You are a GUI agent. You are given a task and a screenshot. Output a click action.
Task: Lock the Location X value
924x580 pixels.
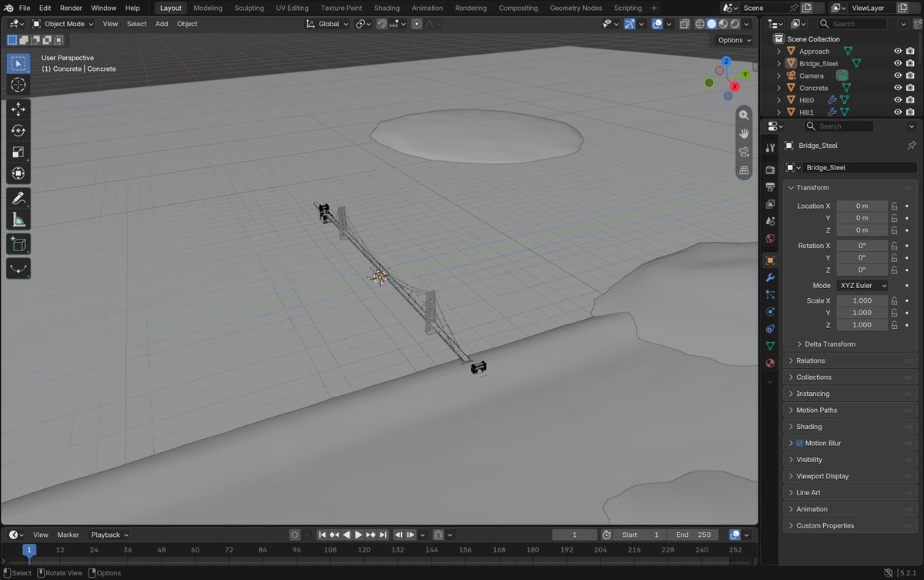coord(894,206)
